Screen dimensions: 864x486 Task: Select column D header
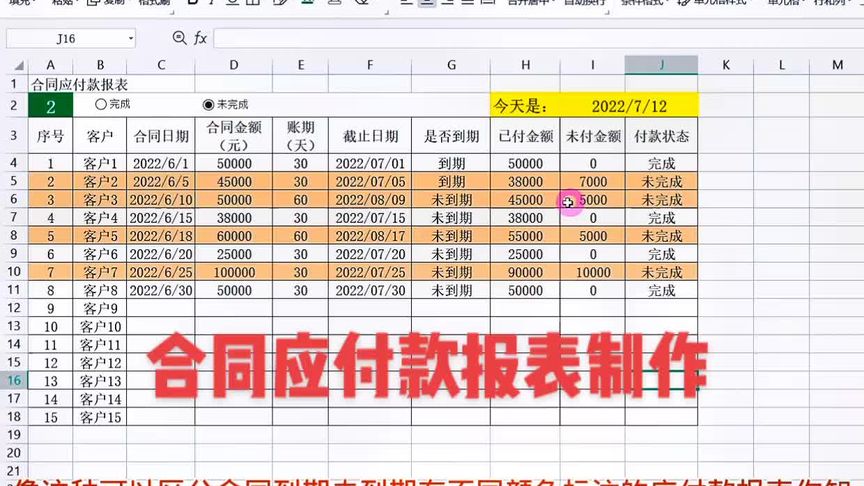tap(234, 65)
